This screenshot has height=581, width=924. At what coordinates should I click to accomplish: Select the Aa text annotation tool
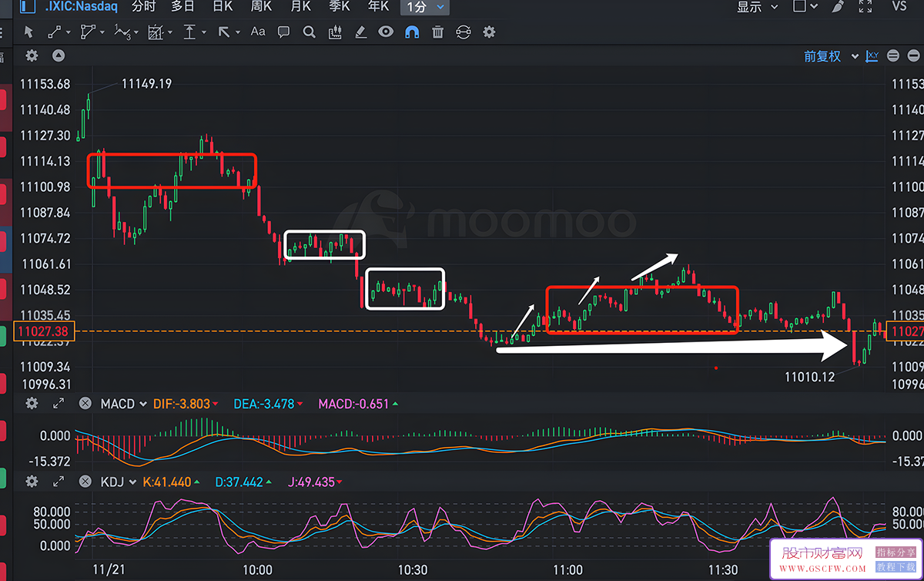point(258,32)
